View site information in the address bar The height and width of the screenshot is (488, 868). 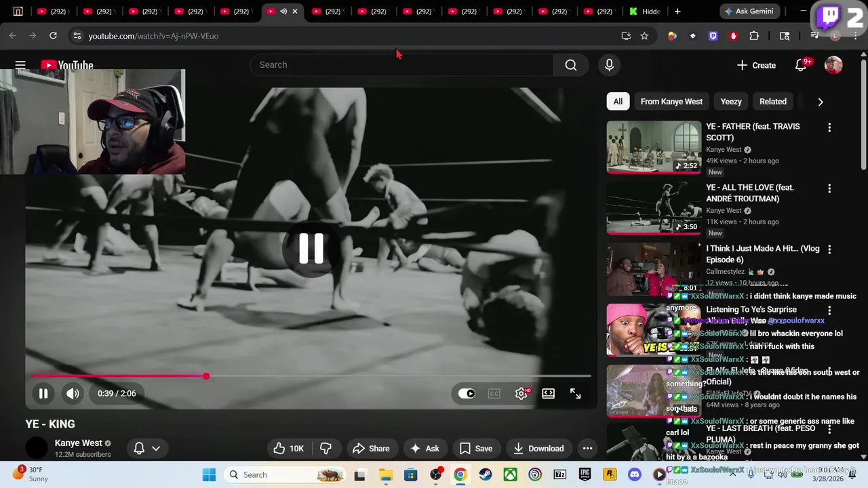click(77, 36)
